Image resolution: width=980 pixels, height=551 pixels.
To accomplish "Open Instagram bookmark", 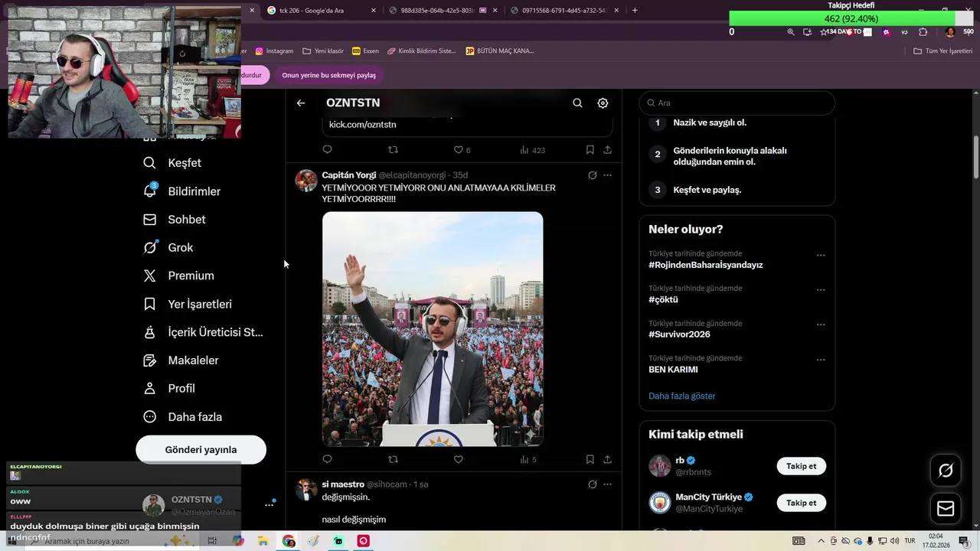I will 274,51.
